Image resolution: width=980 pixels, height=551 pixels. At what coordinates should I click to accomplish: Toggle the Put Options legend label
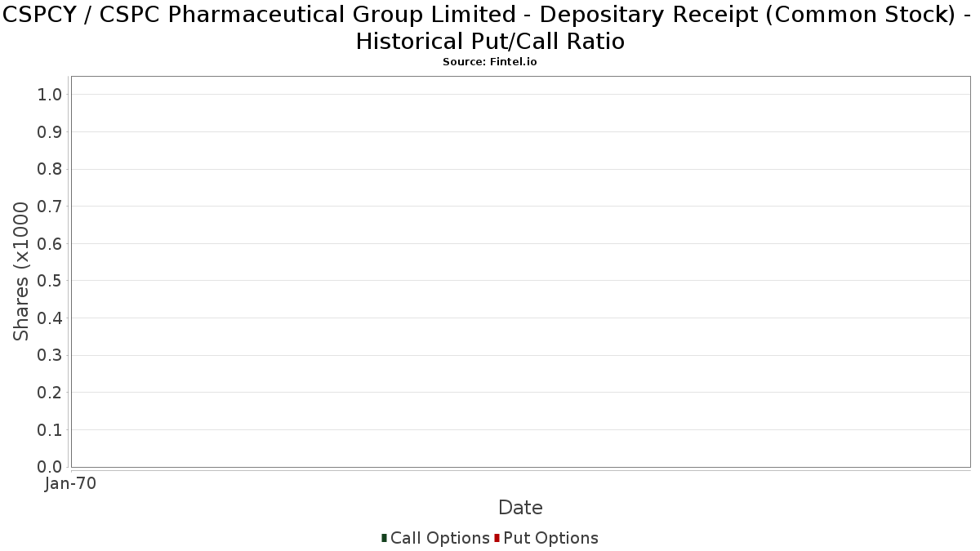(550, 538)
